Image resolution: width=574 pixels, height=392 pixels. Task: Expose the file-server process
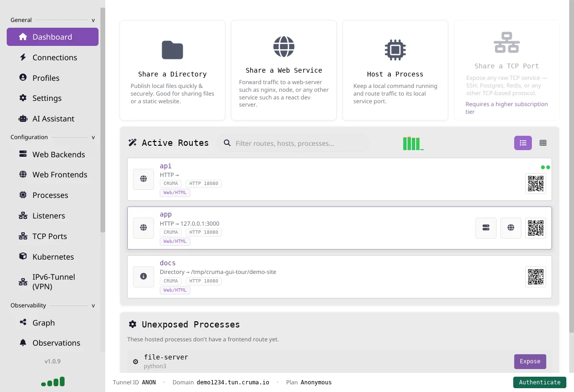coord(530,361)
